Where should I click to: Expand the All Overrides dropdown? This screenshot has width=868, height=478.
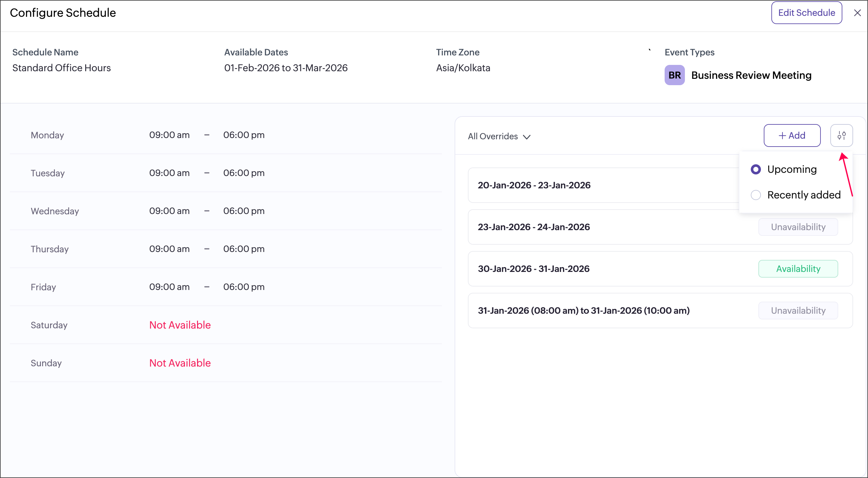click(x=493, y=136)
